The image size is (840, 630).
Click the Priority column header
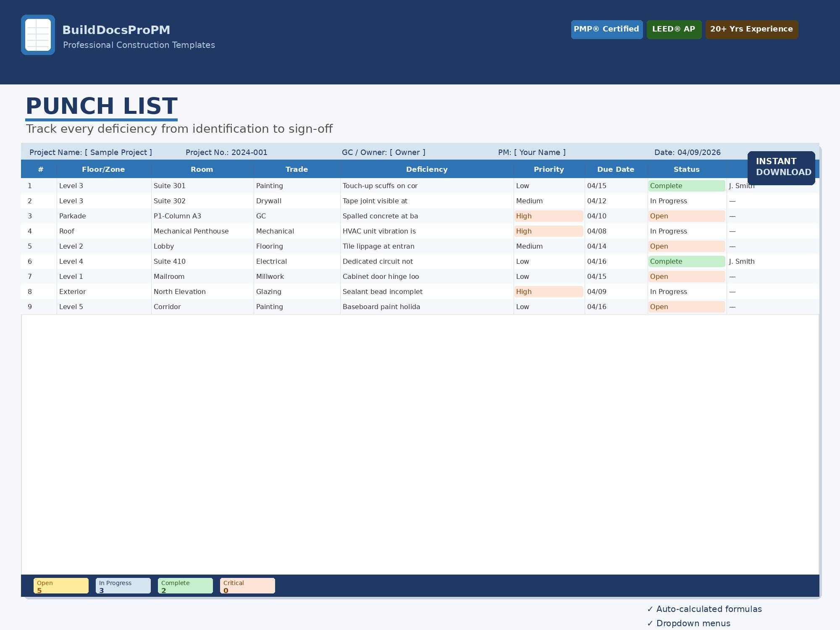[549, 169]
